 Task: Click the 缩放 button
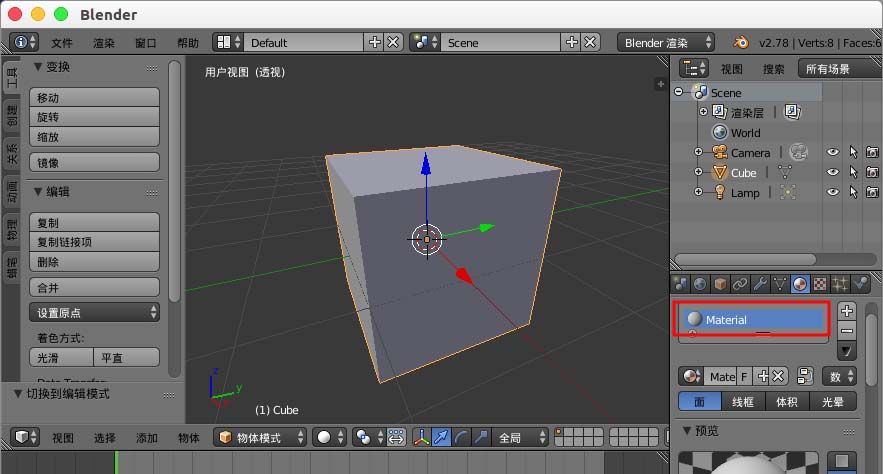[x=95, y=137]
